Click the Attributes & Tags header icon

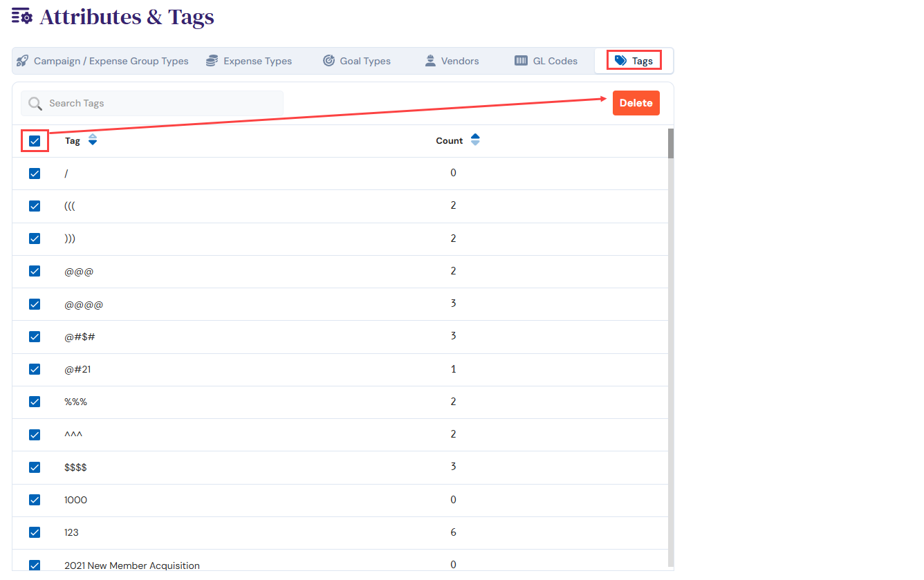[x=22, y=16]
